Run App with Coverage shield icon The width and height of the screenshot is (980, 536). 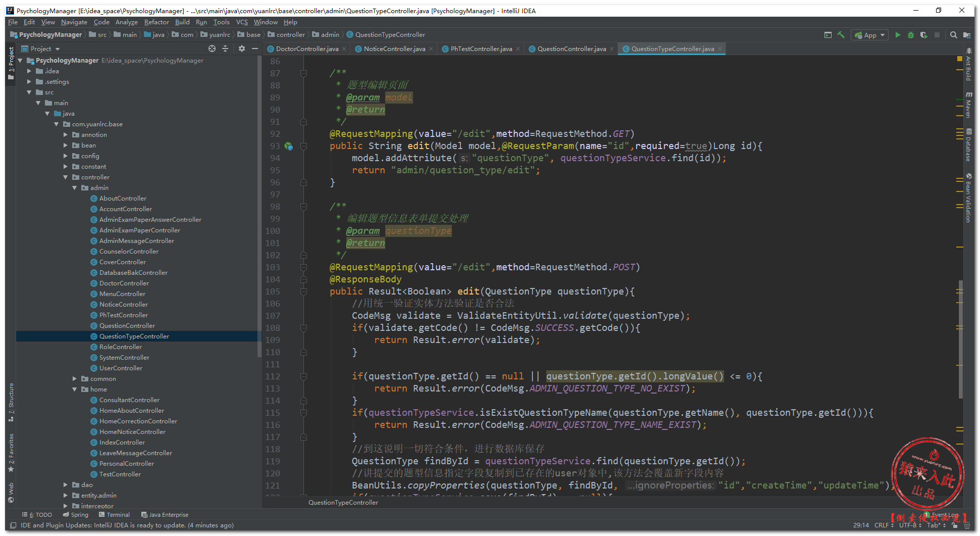(923, 35)
